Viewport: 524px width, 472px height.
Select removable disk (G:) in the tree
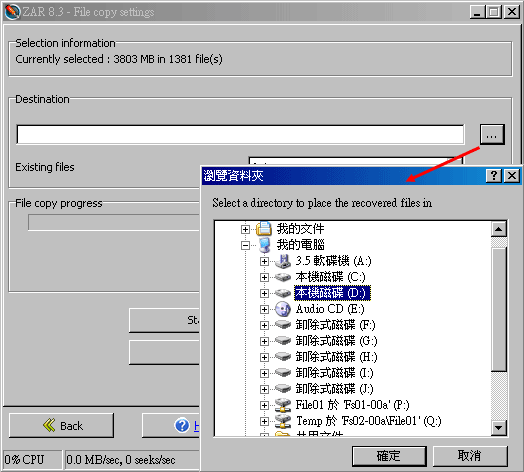coord(336,341)
